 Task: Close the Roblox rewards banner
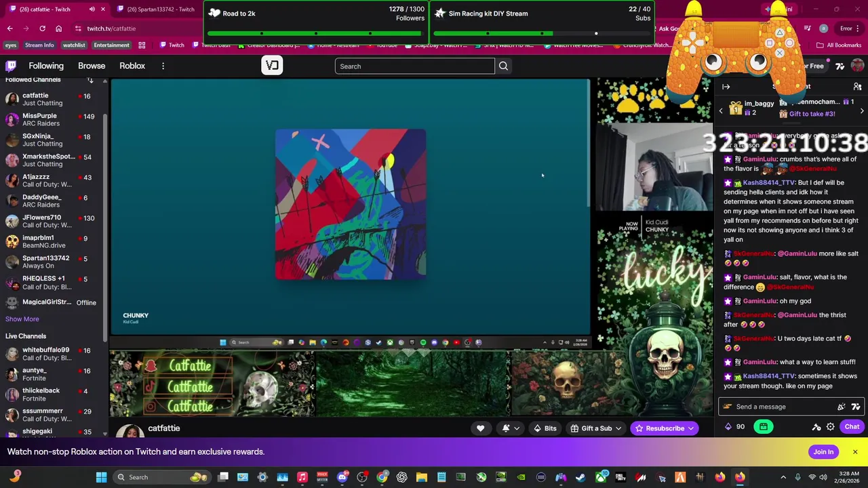click(x=855, y=452)
